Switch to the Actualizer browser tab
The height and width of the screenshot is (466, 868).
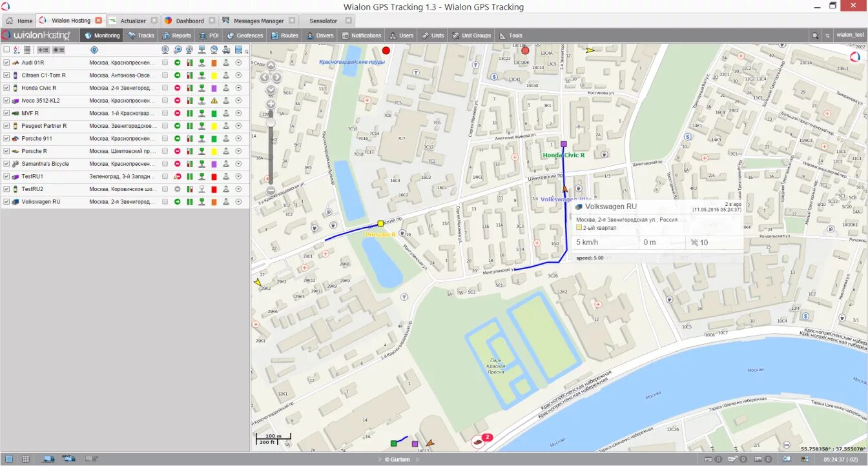click(x=132, y=21)
